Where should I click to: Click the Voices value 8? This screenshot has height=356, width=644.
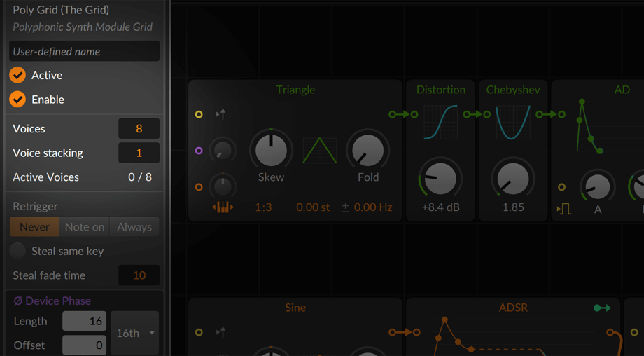139,129
